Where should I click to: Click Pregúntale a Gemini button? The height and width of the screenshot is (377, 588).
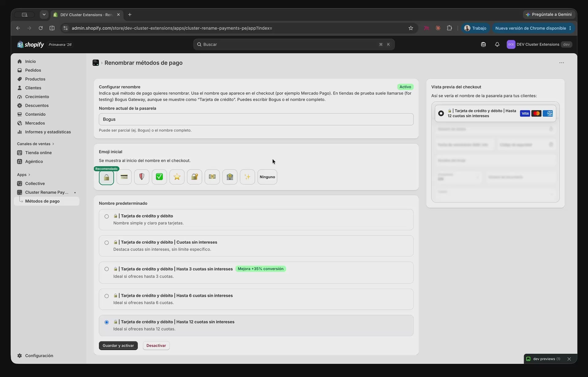(548, 14)
